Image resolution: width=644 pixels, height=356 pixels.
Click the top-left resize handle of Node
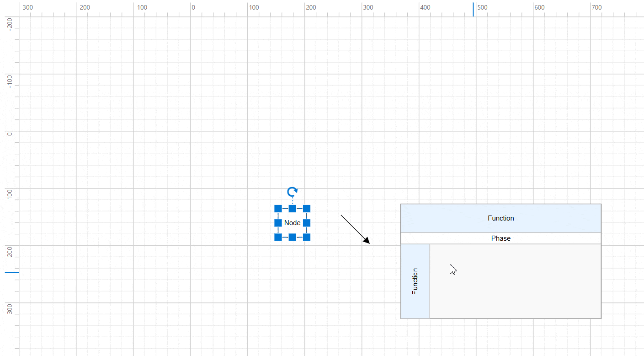[278, 209]
